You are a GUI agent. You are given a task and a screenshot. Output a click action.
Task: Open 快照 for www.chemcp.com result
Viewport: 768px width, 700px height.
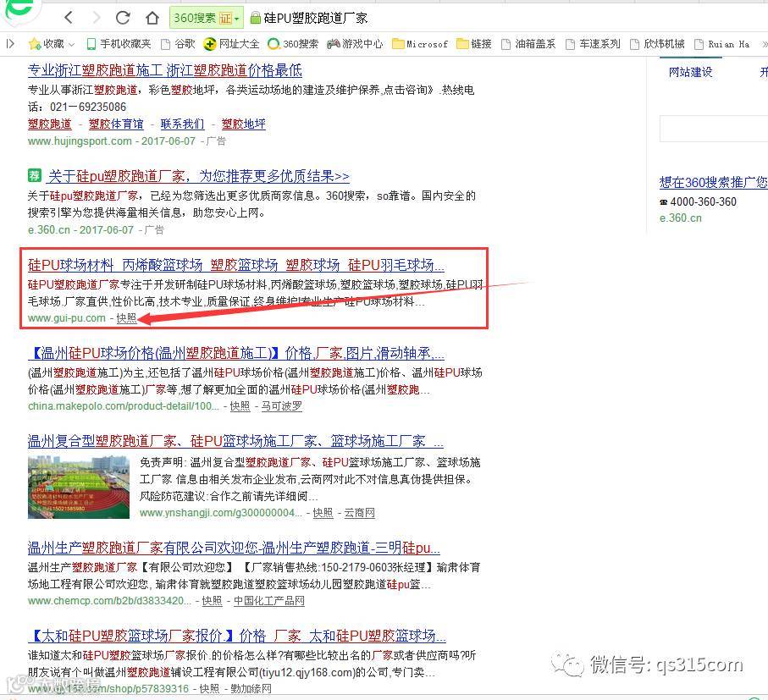(212, 601)
